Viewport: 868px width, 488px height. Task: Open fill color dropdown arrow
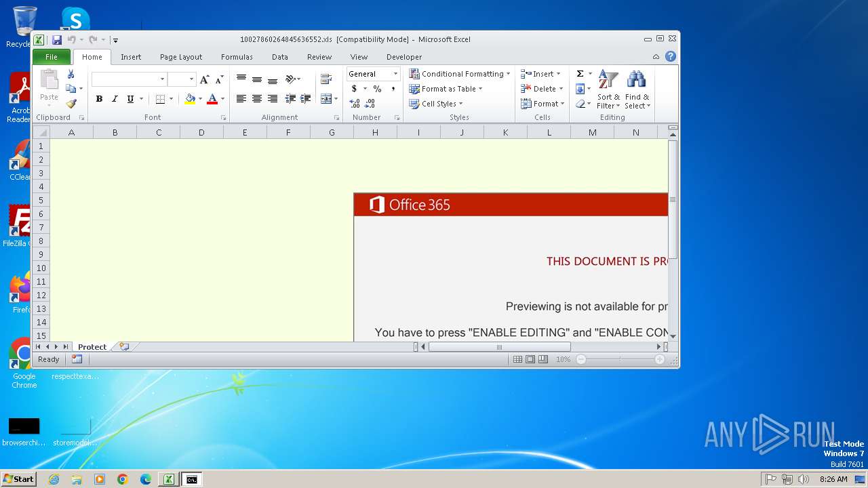[200, 99]
